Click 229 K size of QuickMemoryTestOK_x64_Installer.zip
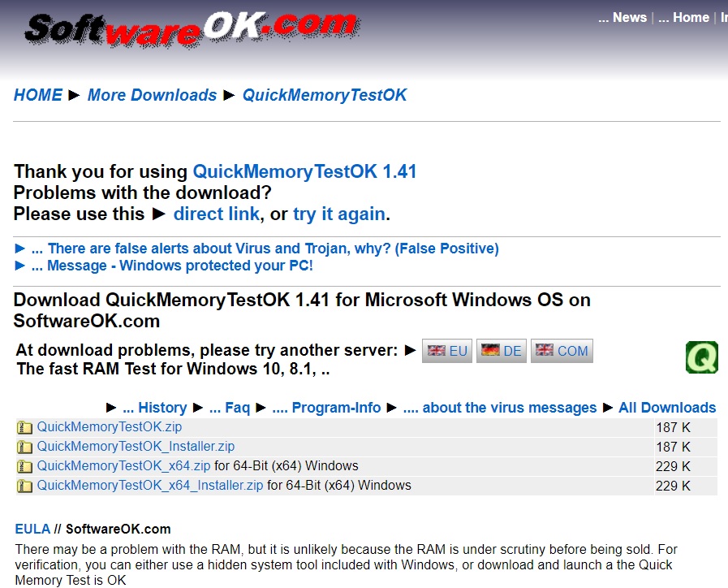 (x=673, y=486)
